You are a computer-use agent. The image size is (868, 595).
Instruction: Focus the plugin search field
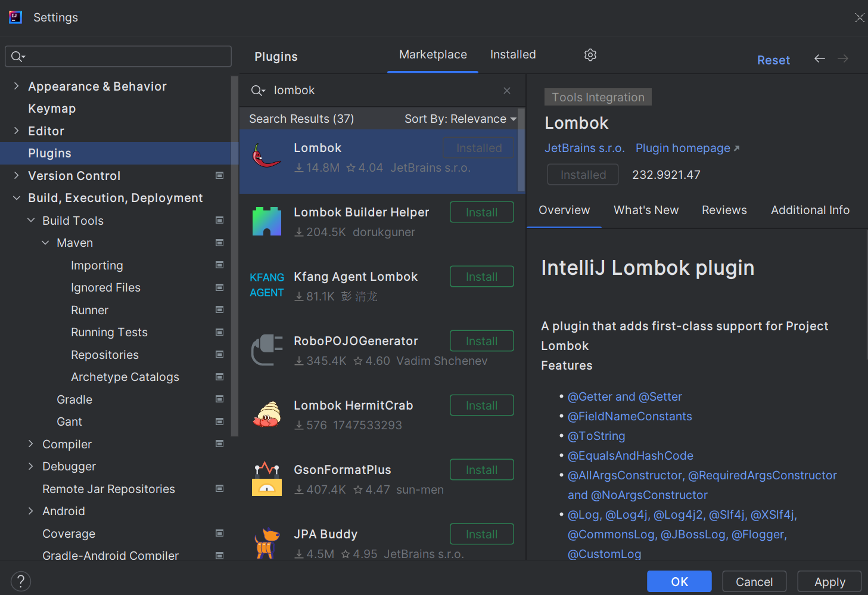pos(381,91)
